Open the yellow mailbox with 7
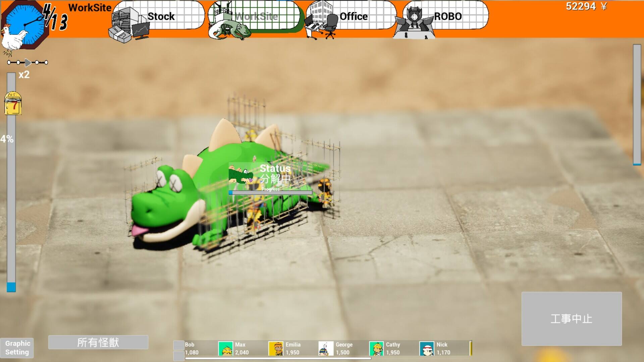This screenshot has height=362, width=644. click(x=13, y=104)
